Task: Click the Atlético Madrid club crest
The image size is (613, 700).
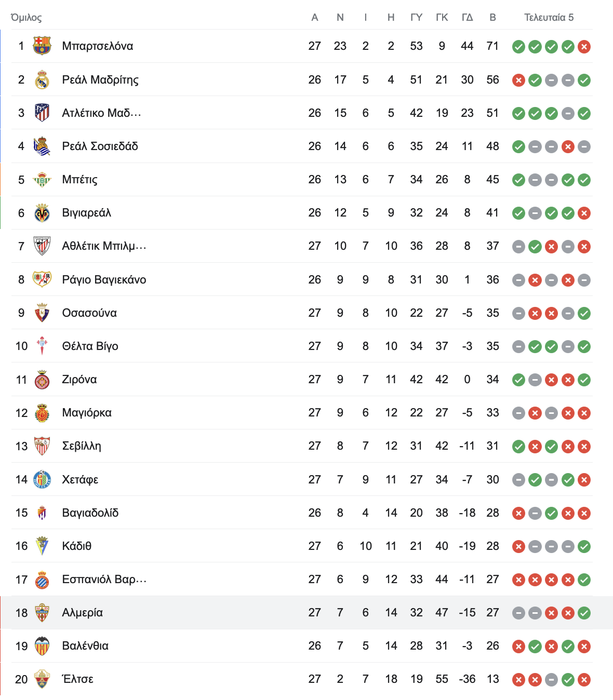Action: (x=42, y=113)
